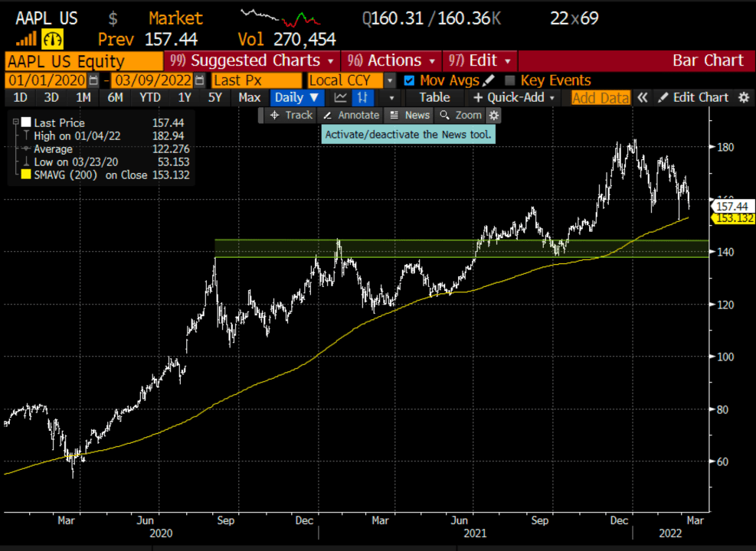Click the Market label in header
Image resolution: width=756 pixels, height=551 pixels.
176,18
